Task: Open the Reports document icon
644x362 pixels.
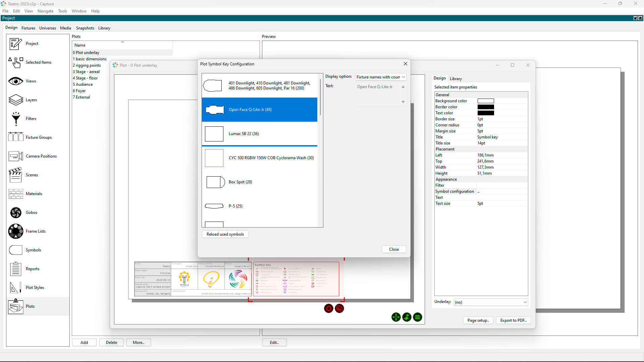Action: (x=15, y=269)
